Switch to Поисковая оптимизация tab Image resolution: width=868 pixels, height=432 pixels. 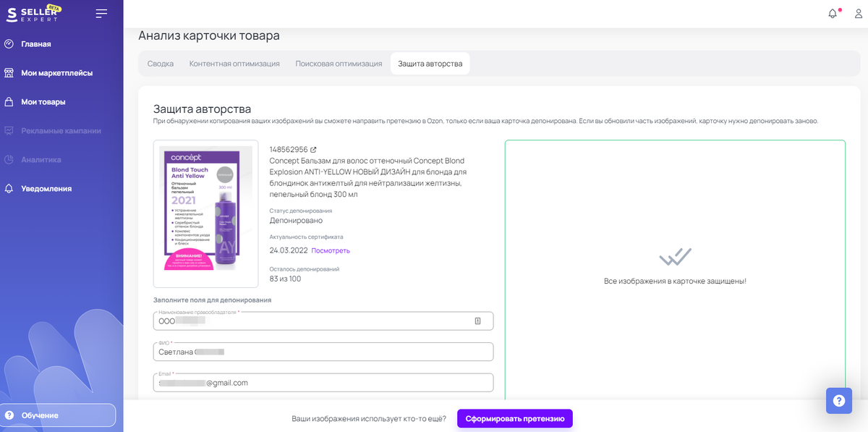[339, 64]
